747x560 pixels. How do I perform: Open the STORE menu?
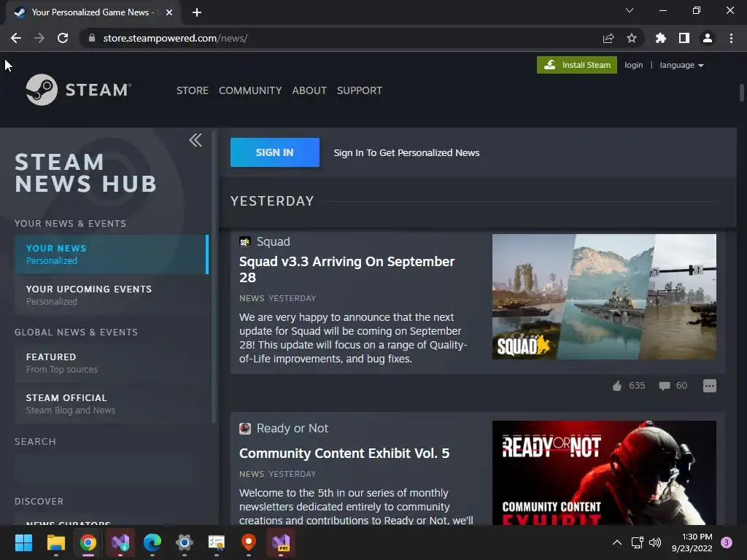point(193,90)
